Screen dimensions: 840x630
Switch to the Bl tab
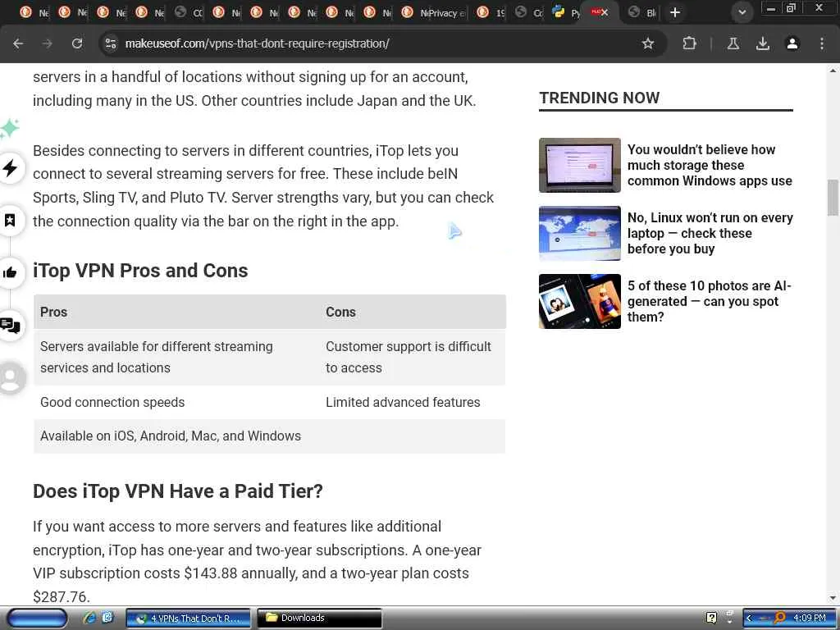642,12
